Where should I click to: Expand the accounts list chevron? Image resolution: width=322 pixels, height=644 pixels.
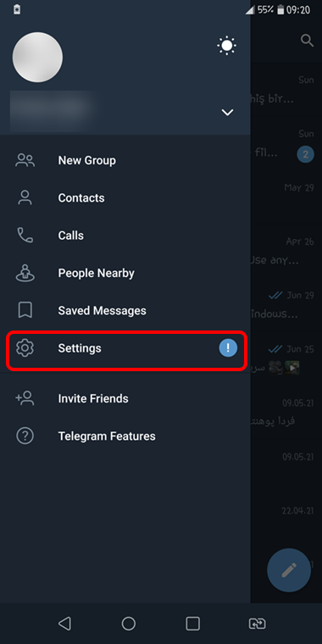point(228,112)
